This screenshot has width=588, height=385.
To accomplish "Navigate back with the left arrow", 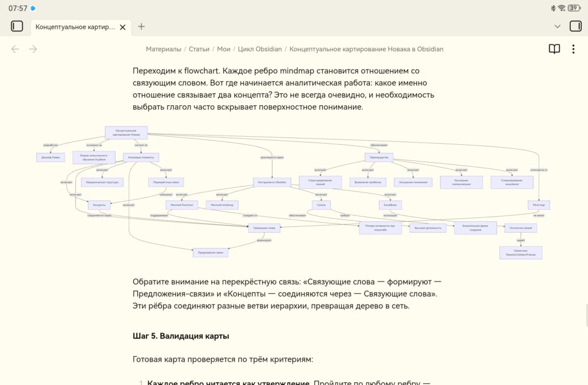I will coord(15,49).
